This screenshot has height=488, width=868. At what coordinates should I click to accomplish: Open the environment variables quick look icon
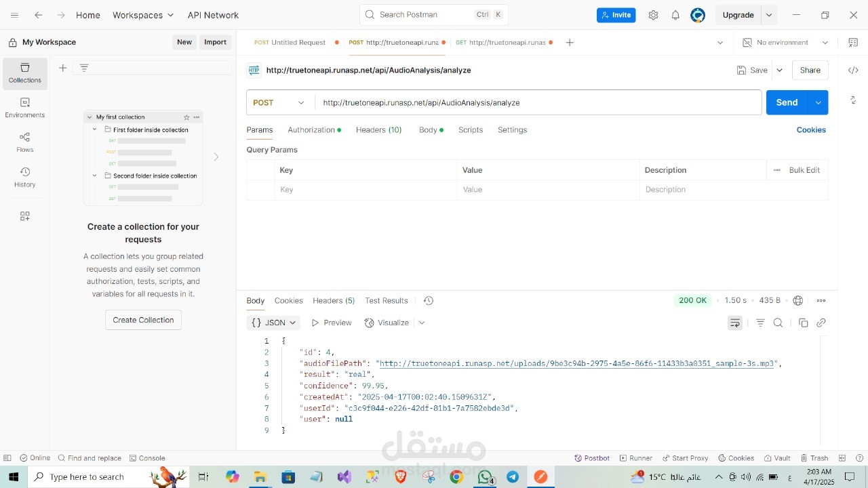[853, 42]
